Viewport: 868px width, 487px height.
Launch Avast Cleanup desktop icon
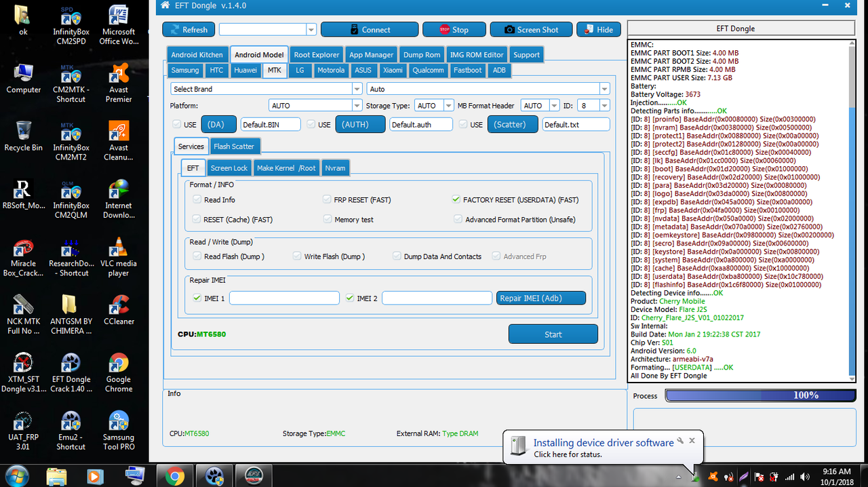point(119,141)
